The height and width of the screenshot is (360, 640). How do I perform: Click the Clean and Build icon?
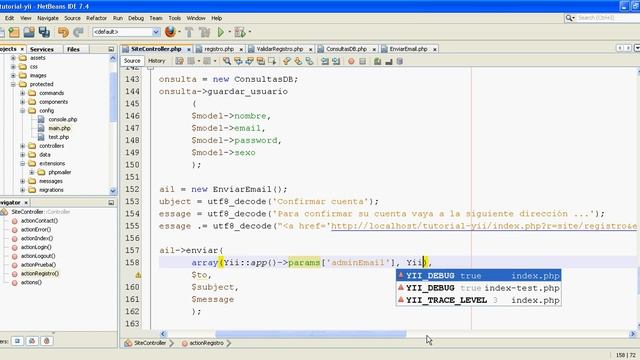coord(204,32)
